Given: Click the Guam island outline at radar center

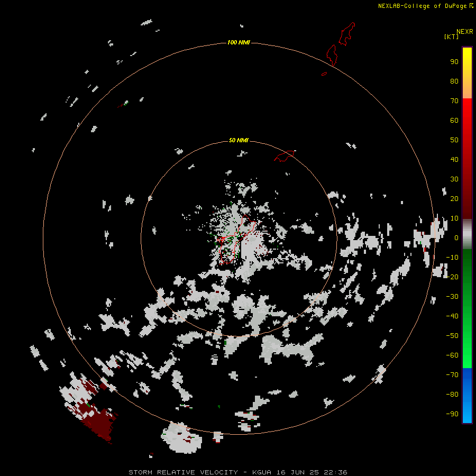Looking at the screenshot, I should pos(236,239).
